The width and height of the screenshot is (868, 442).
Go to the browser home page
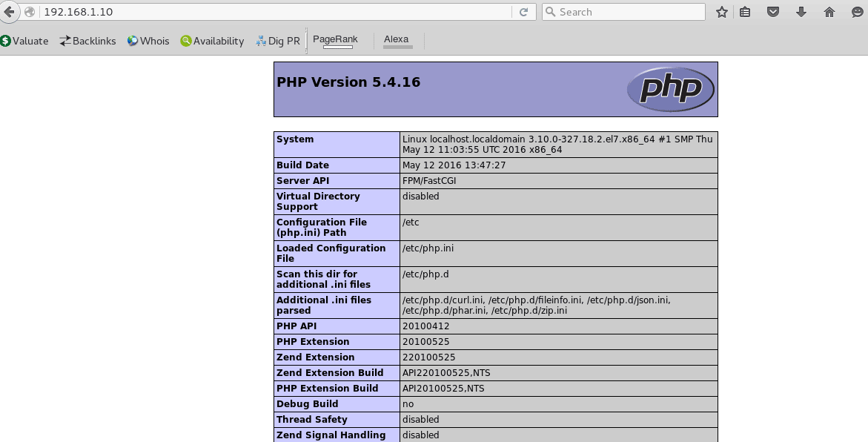828,11
